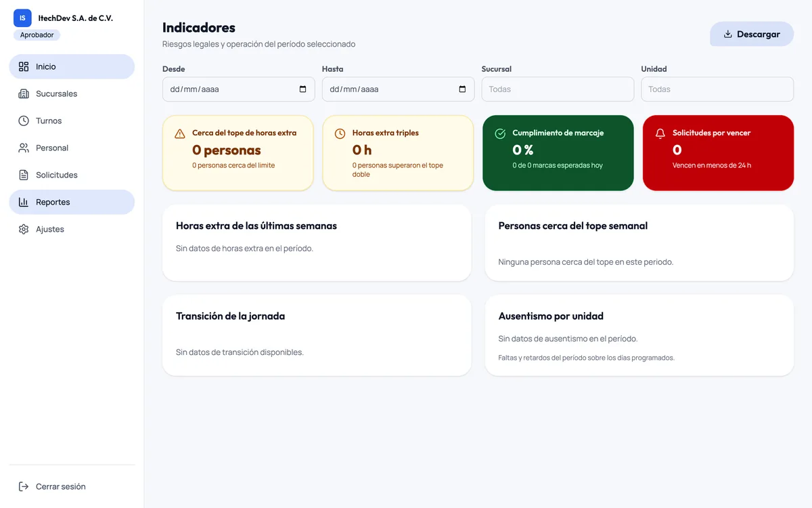The image size is (812, 508).
Task: Click the Ausentismo por unidad title
Action: coord(551,316)
